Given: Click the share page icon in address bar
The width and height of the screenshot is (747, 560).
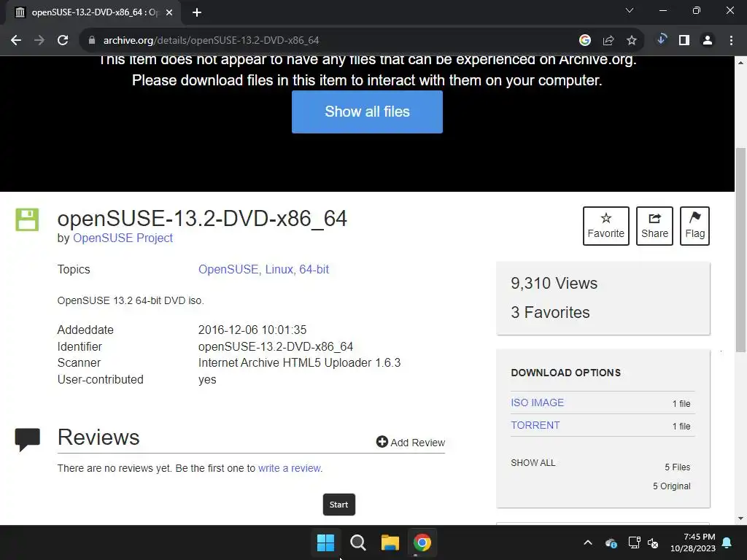Looking at the screenshot, I should (608, 41).
